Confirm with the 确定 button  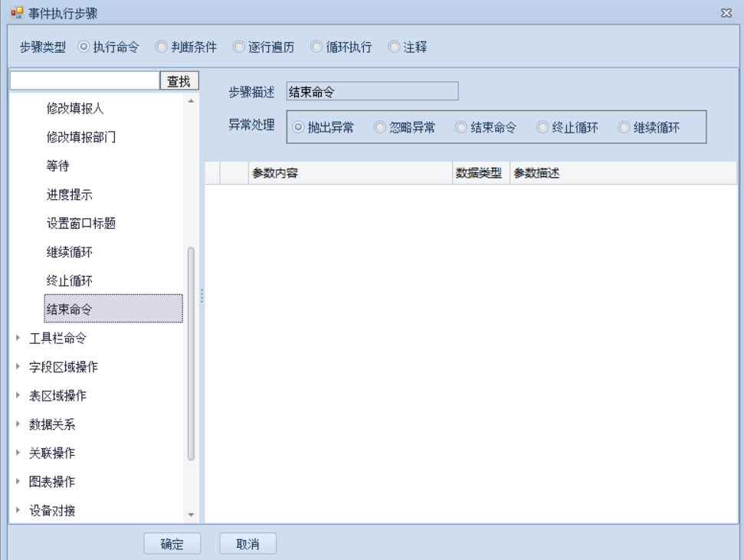pos(172,544)
